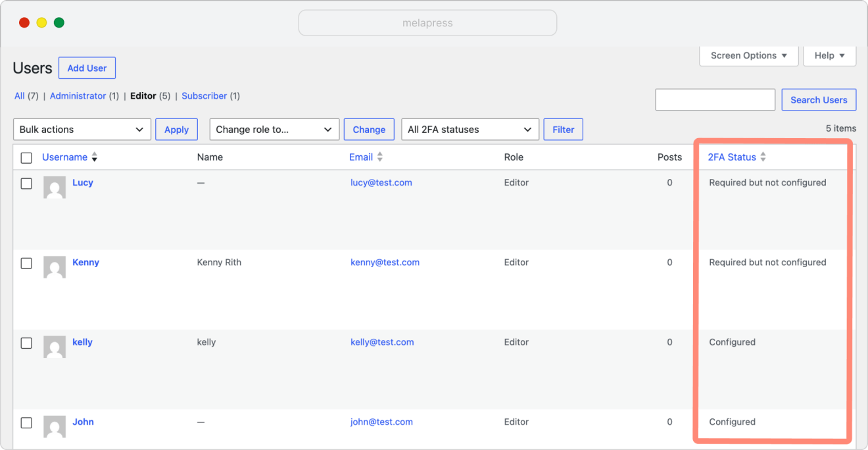868x450 pixels.
Task: Show All users filter
Action: click(20, 96)
